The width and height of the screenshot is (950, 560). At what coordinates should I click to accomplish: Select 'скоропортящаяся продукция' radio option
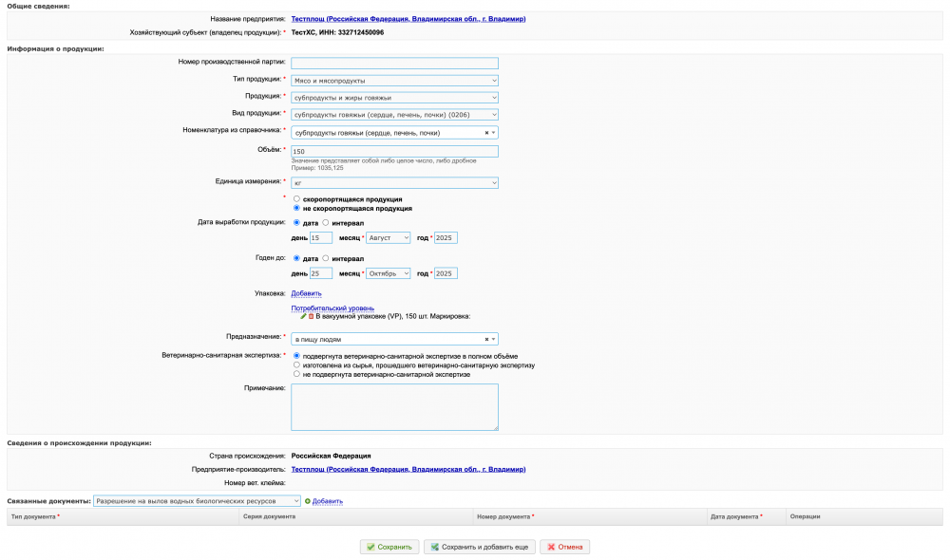pyautogui.click(x=297, y=199)
